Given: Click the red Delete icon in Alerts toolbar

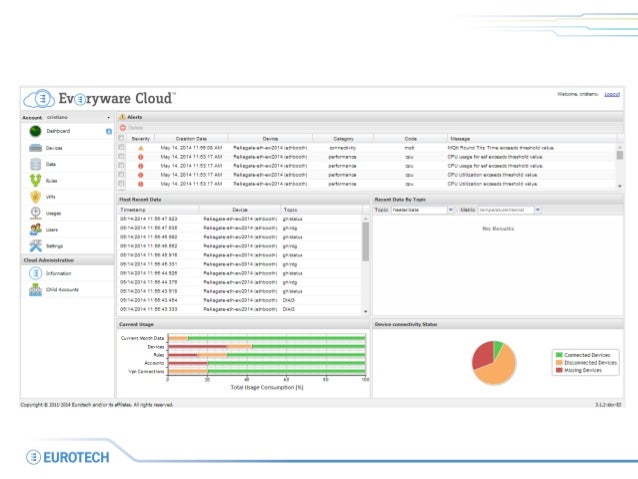Looking at the screenshot, I should click(122, 128).
